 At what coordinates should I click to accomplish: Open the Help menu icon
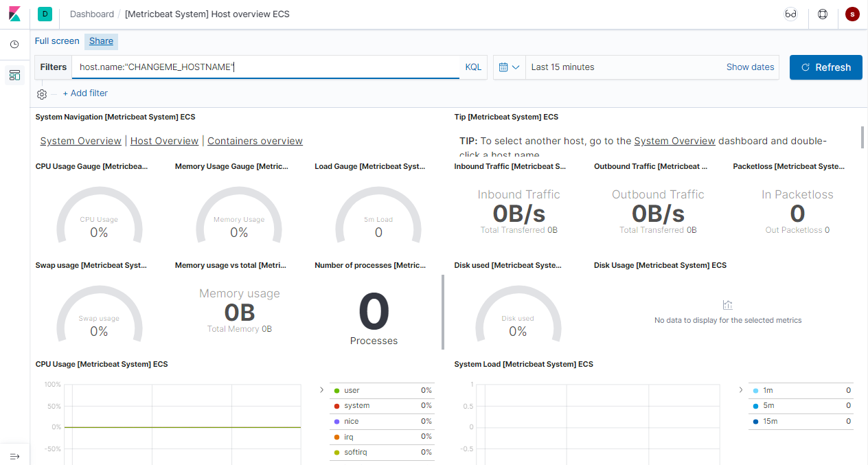(823, 14)
